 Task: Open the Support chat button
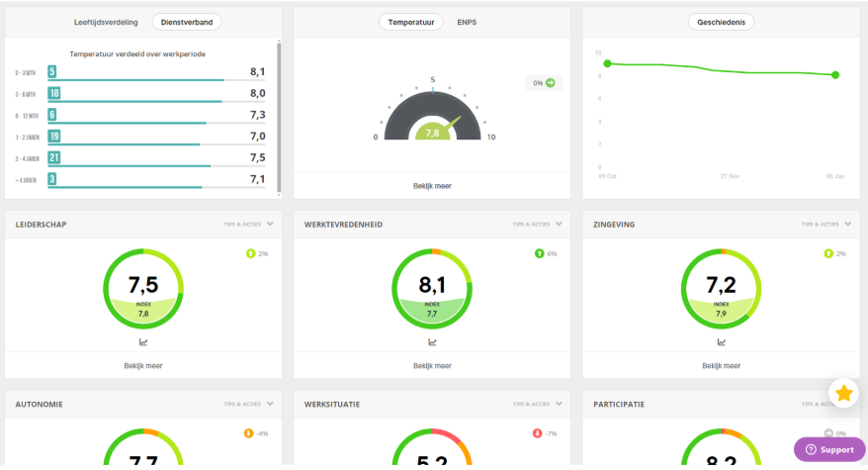tap(829, 449)
